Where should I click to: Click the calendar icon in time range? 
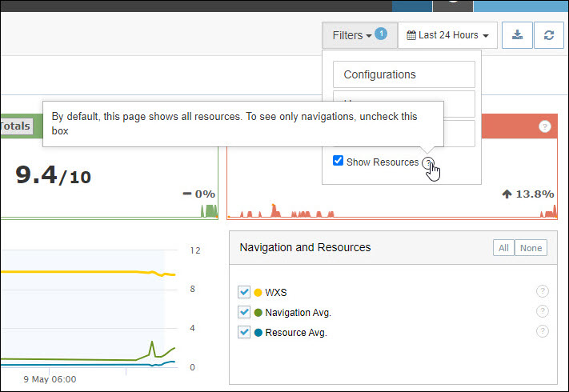click(411, 35)
